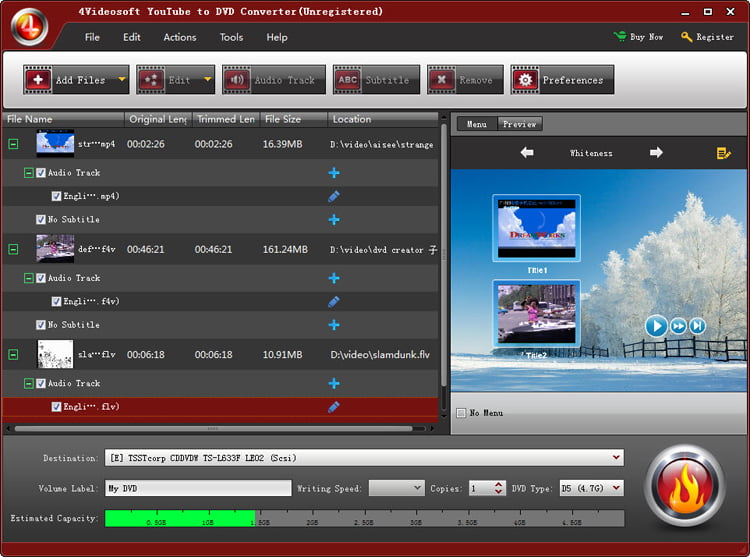Toggle No Subtitle checkbox under str...mp4

click(x=41, y=219)
